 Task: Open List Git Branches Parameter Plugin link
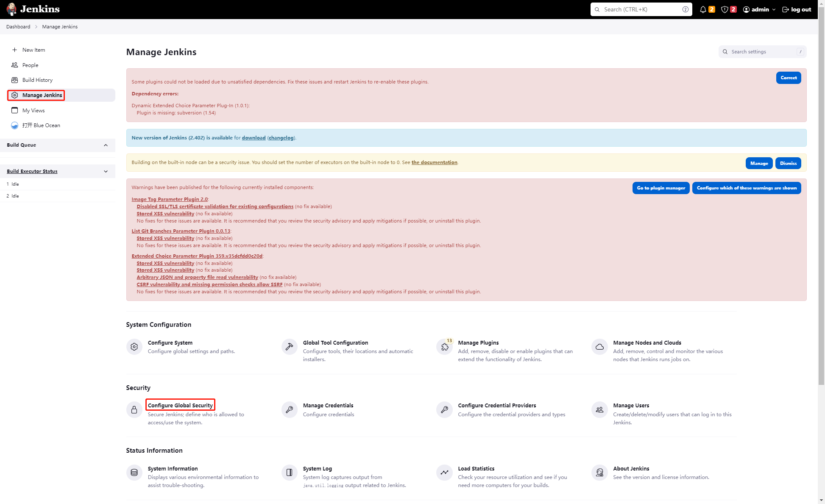click(x=181, y=231)
